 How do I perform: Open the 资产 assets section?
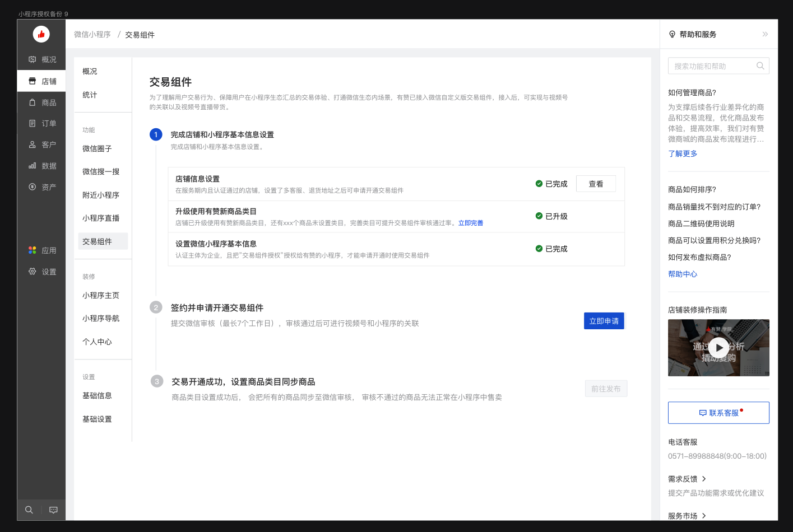click(x=42, y=187)
